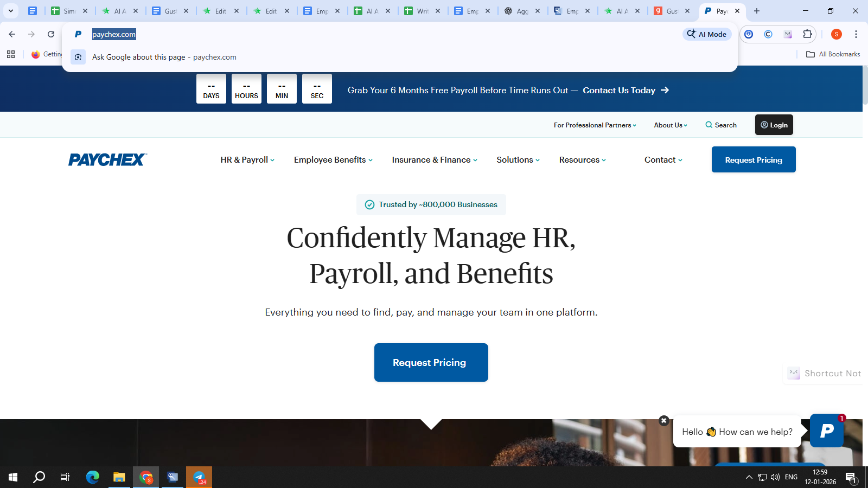Click the copyright-style C extension icon

click(x=768, y=34)
